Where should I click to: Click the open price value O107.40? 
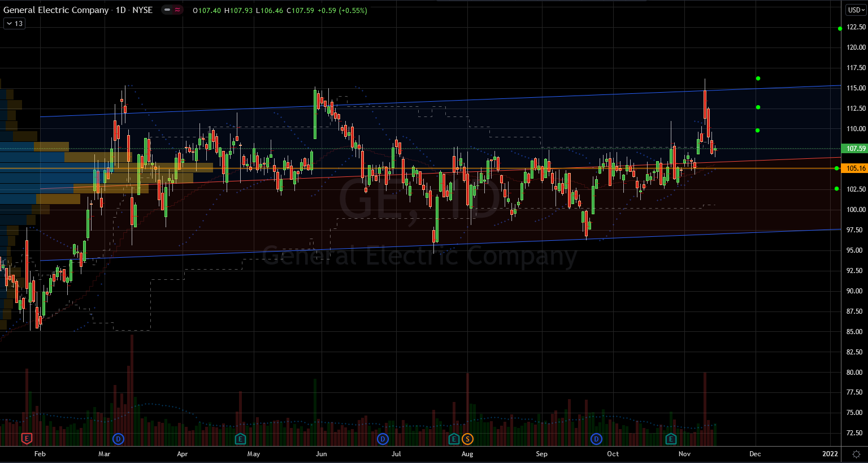pos(207,11)
